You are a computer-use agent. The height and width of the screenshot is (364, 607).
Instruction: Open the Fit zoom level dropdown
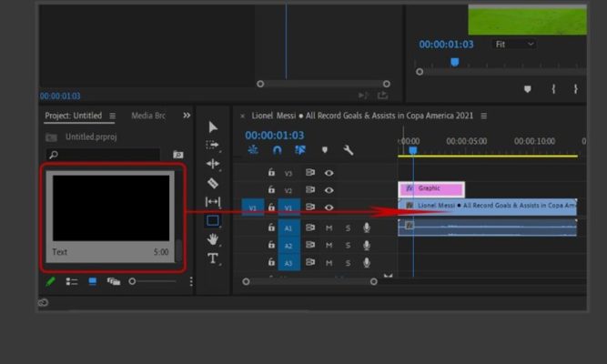coord(514,44)
